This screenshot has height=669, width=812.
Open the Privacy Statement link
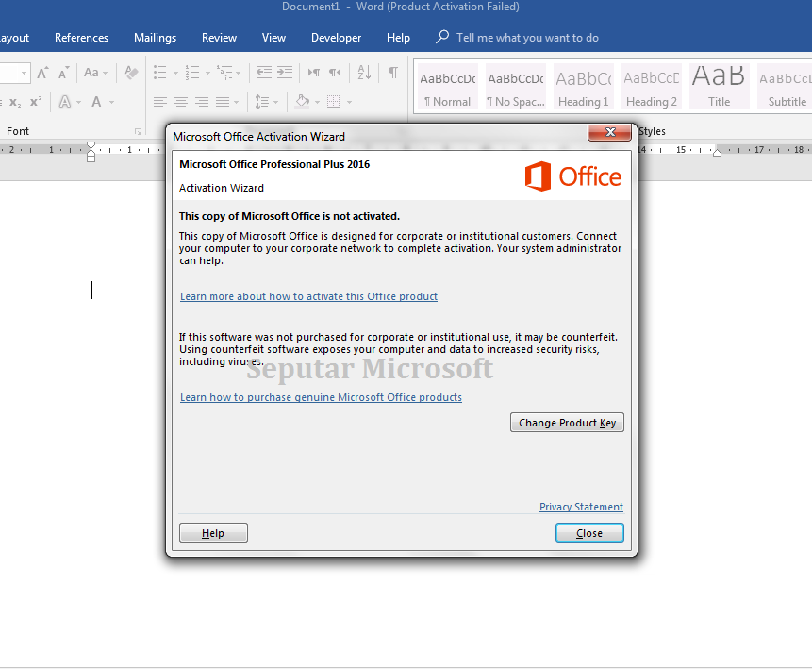581,507
